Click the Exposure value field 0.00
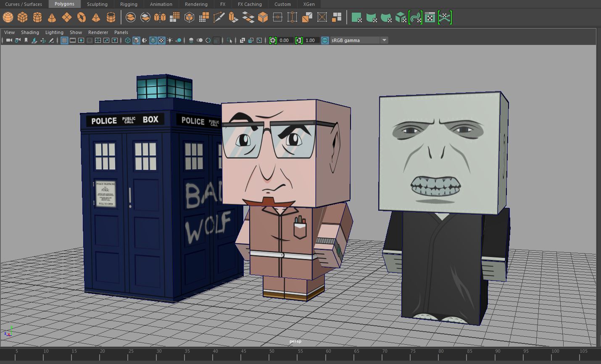The height and width of the screenshot is (364, 601). pyautogui.click(x=286, y=40)
